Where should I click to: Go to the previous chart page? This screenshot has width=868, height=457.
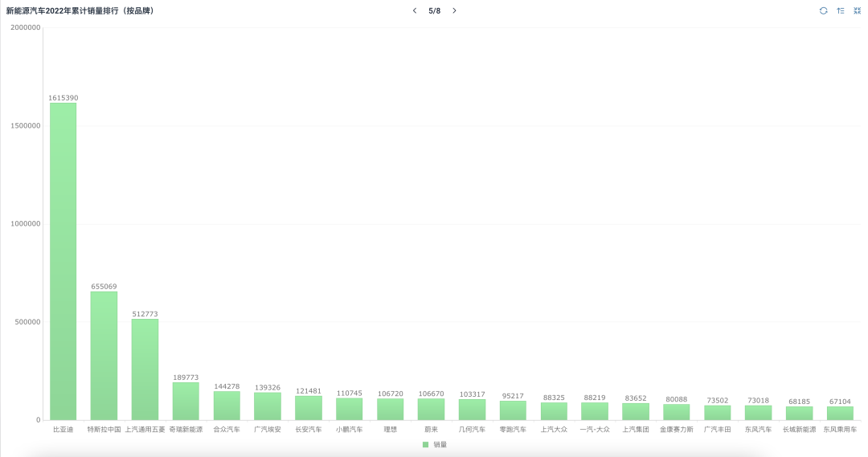click(x=415, y=10)
